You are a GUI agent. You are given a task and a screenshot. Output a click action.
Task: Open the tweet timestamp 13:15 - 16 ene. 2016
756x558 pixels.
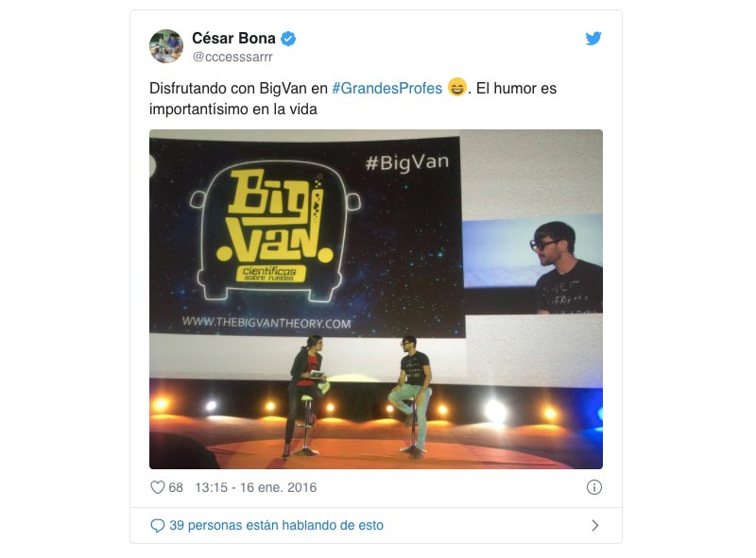[255, 487]
